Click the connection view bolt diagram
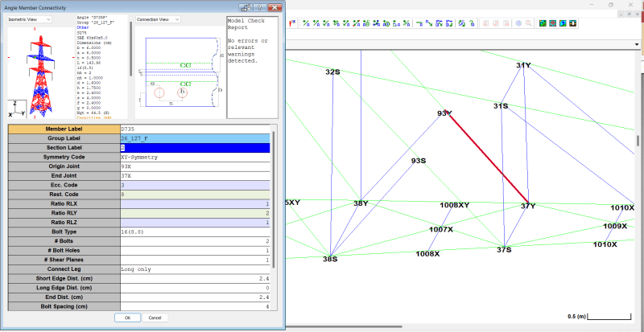Screen dimensions: 644x332 point(180,72)
